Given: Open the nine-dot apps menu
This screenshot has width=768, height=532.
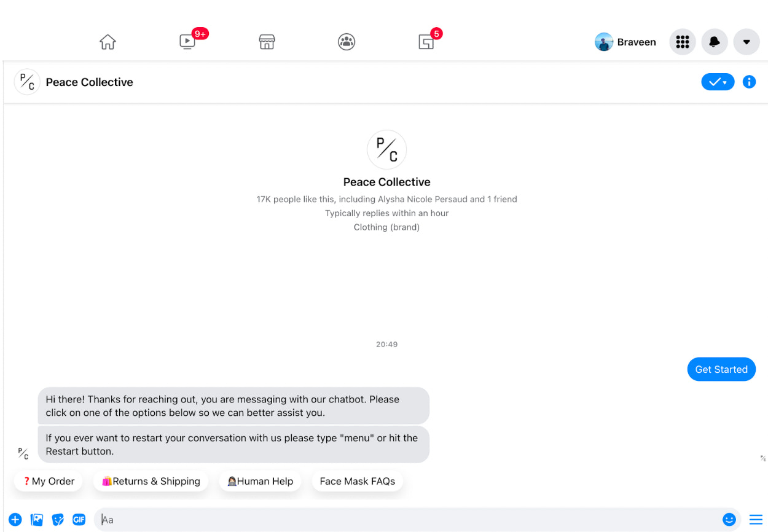Looking at the screenshot, I should 682,42.
